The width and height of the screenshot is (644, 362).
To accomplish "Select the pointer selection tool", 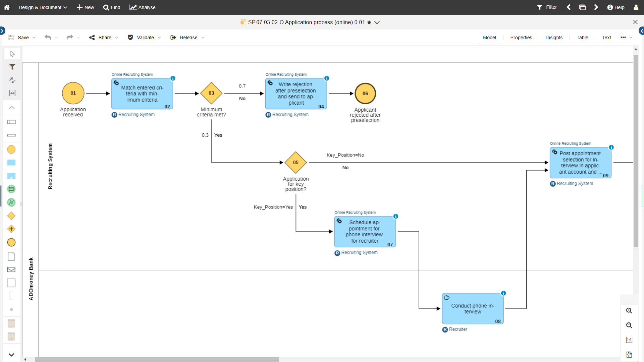I will click(x=12, y=54).
